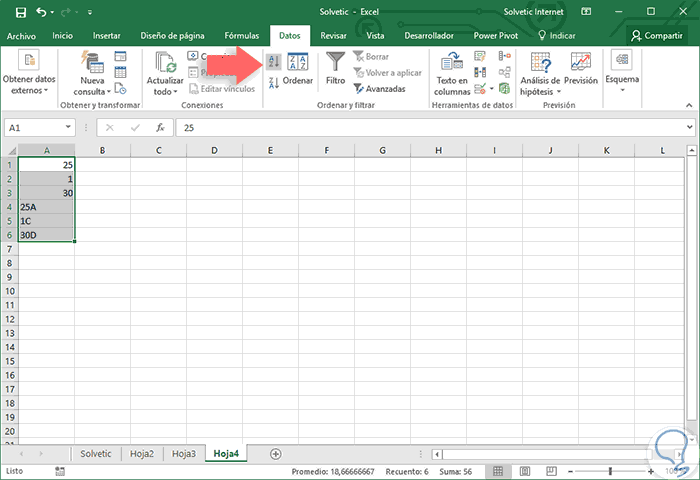Click the Select All corner triangle
The image size is (700, 480).
tap(10, 150)
